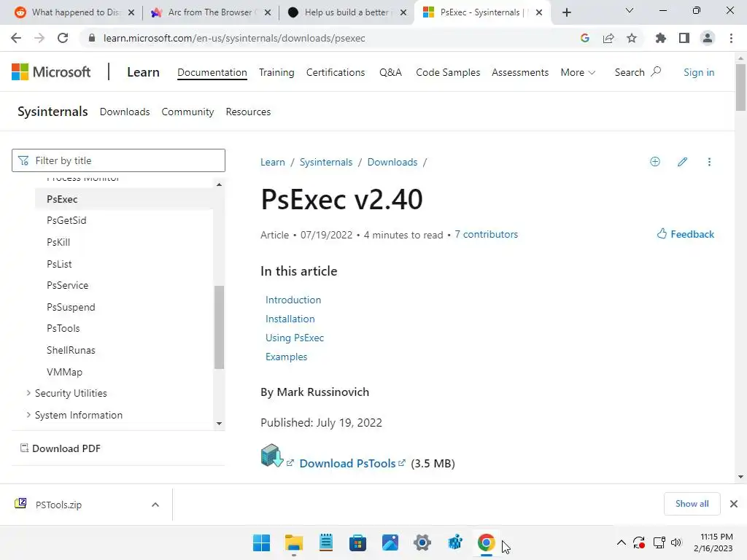This screenshot has height=560, width=747.
Task: Select PsService in sidebar
Action: pos(67,285)
